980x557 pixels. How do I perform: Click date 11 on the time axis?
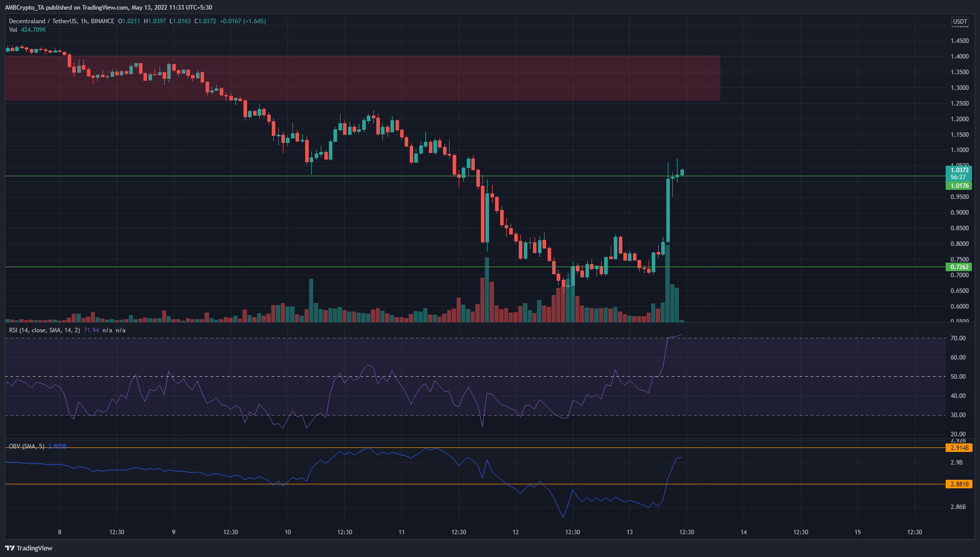[402, 532]
